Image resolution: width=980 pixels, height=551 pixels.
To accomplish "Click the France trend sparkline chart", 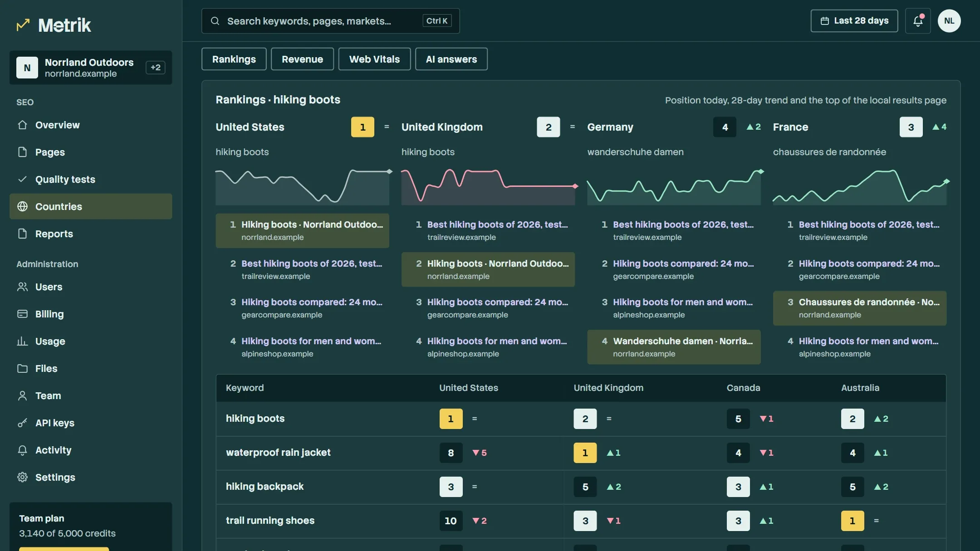I will 861,186.
